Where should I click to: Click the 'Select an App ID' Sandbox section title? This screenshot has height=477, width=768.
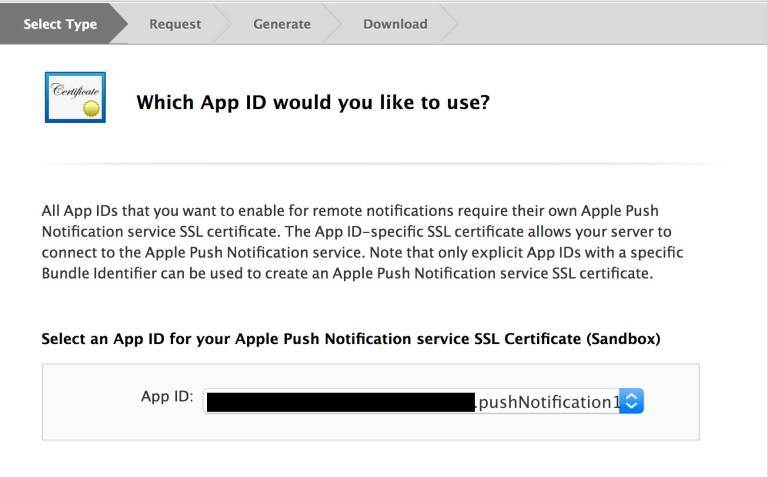(x=350, y=339)
